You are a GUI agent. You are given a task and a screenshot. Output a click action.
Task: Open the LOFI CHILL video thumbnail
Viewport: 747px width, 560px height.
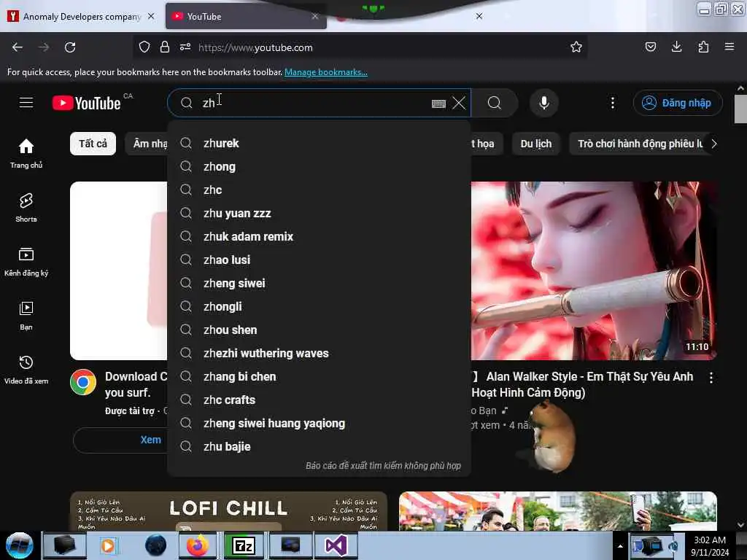[228, 511]
